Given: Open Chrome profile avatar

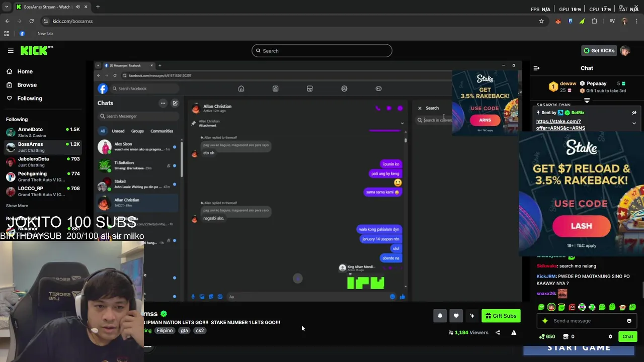Looking at the screenshot, I should [x=624, y=21].
